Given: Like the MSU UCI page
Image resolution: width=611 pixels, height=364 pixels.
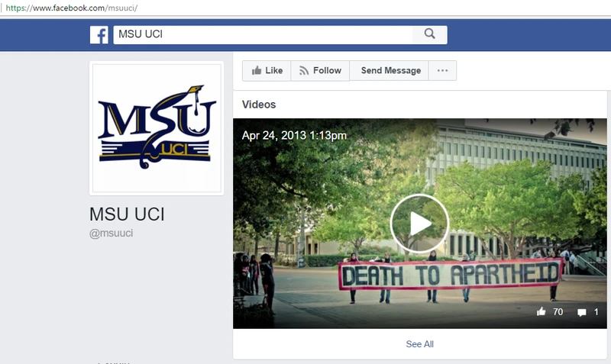Looking at the screenshot, I should 267,70.
